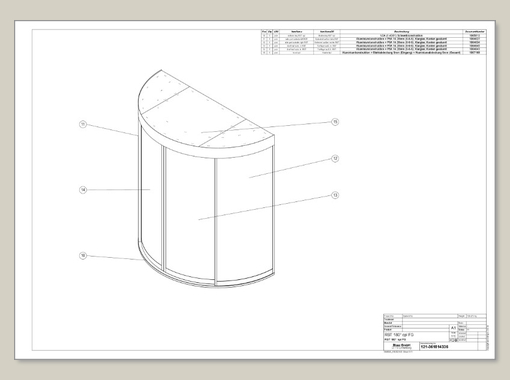Select position balloon 14
The height and width of the screenshot is (380, 510).
[x=83, y=190]
